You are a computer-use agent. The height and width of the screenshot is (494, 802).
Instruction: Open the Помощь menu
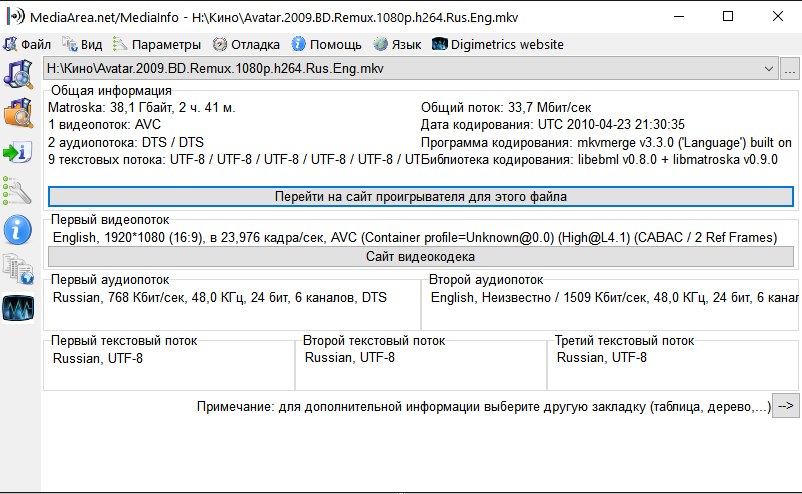(x=326, y=44)
